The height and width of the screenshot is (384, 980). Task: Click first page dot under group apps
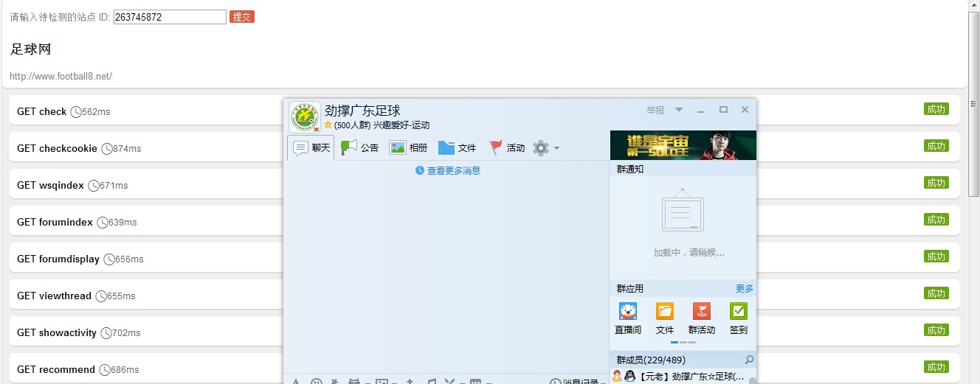pyautogui.click(x=674, y=342)
